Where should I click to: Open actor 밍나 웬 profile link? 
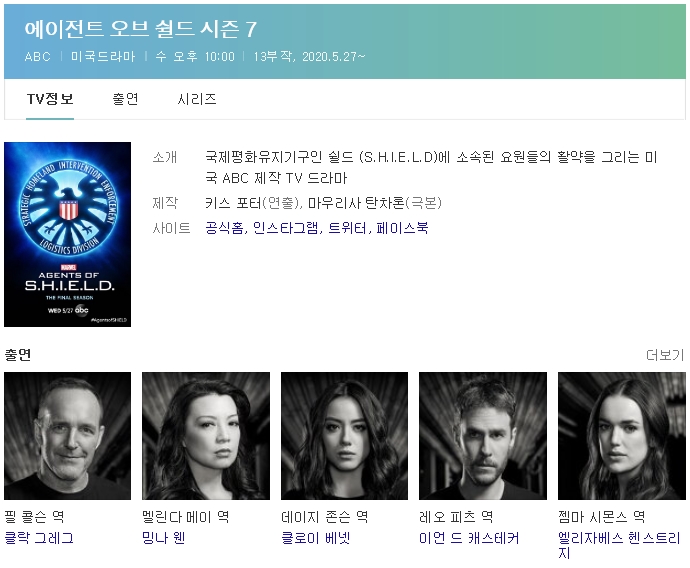click(x=164, y=538)
